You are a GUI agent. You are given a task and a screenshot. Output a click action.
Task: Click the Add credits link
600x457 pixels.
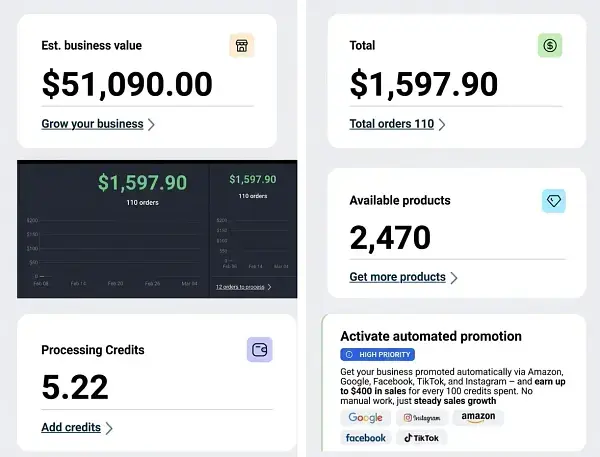point(71,428)
